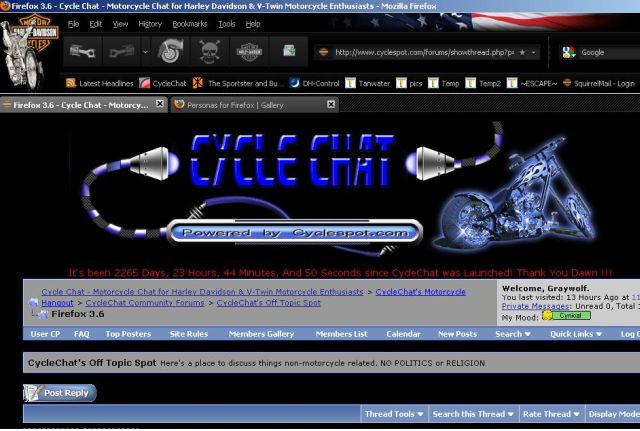640x431 pixels.
Task: Open Site Rules page
Action: coord(189,334)
